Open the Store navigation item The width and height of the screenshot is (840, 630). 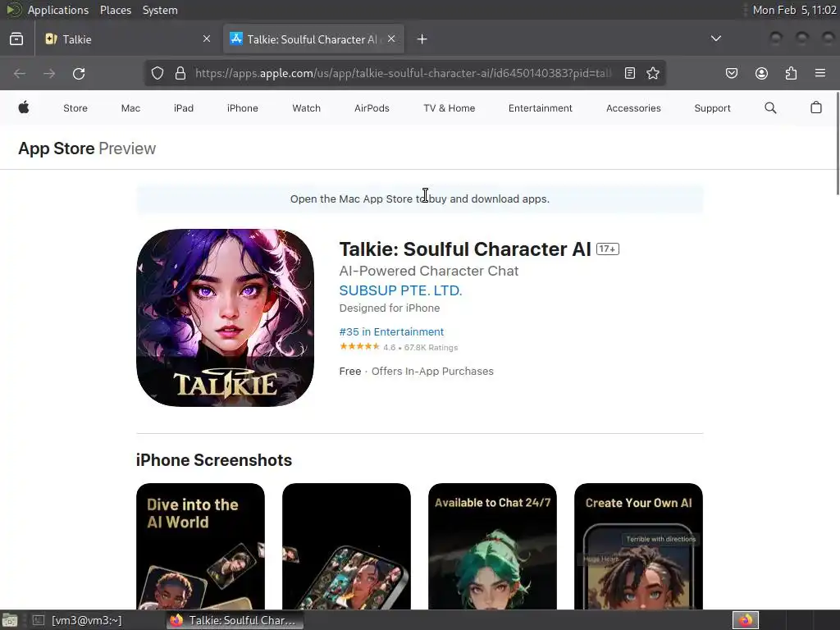tap(75, 108)
